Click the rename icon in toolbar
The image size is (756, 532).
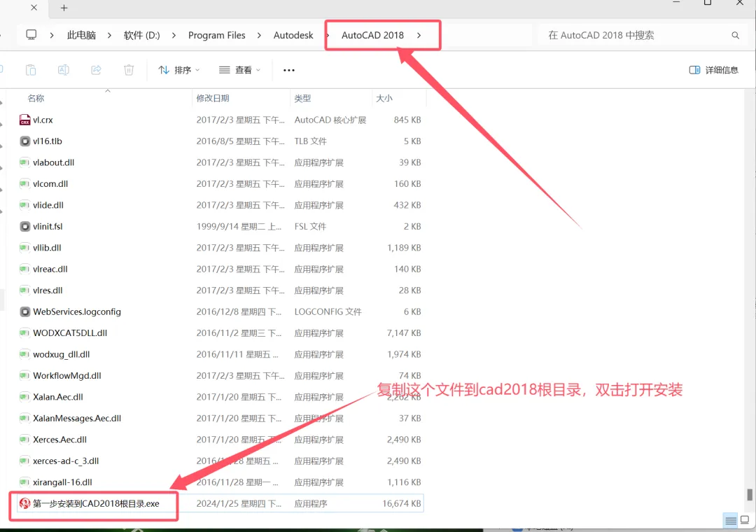pos(64,70)
